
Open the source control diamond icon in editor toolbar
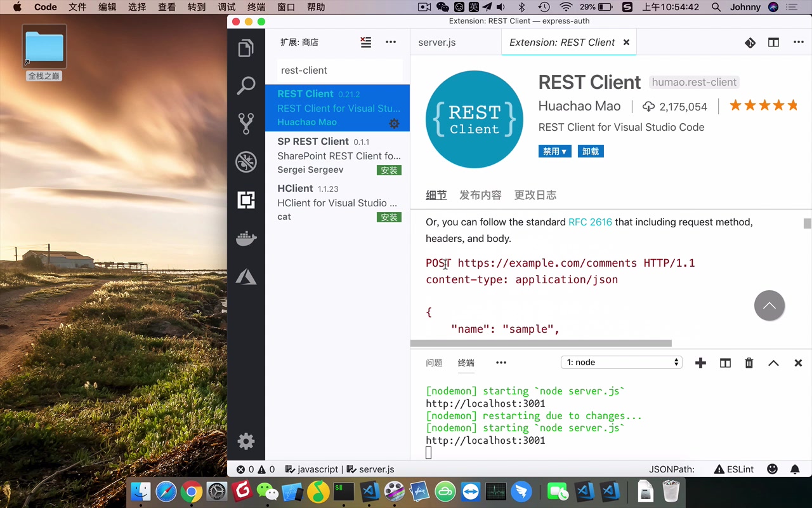(x=750, y=43)
